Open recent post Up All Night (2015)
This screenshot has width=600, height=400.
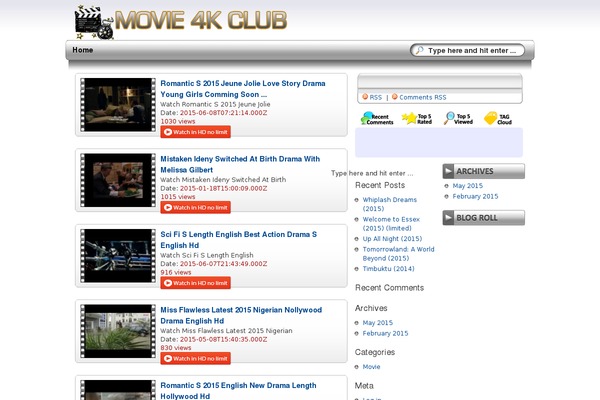point(392,238)
